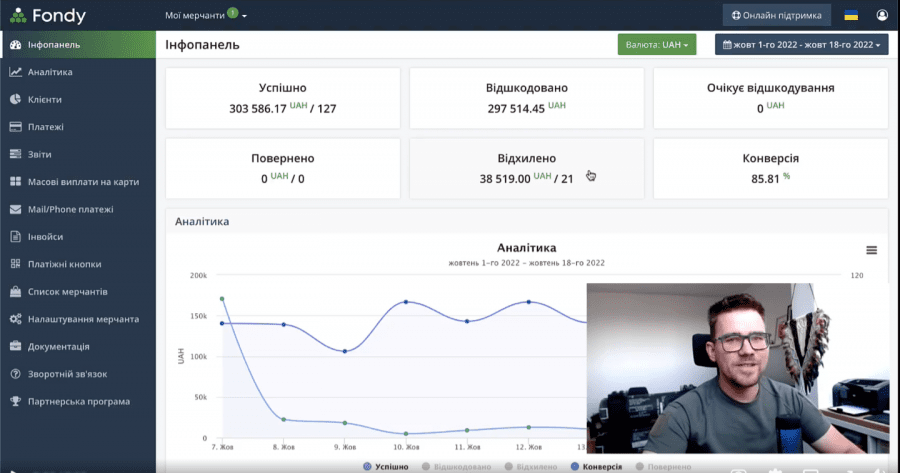
Task: Click the Зворотній зв'язок question icon
Action: point(15,374)
